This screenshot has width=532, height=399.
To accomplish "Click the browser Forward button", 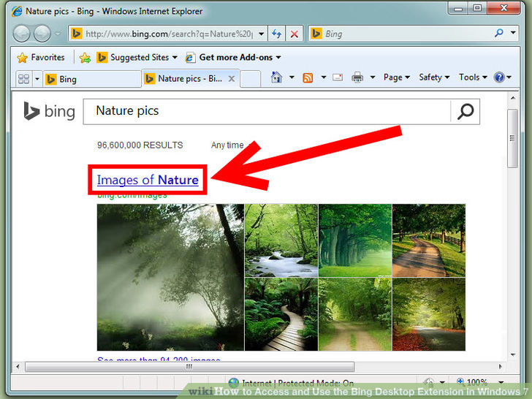I will pyautogui.click(x=42, y=34).
